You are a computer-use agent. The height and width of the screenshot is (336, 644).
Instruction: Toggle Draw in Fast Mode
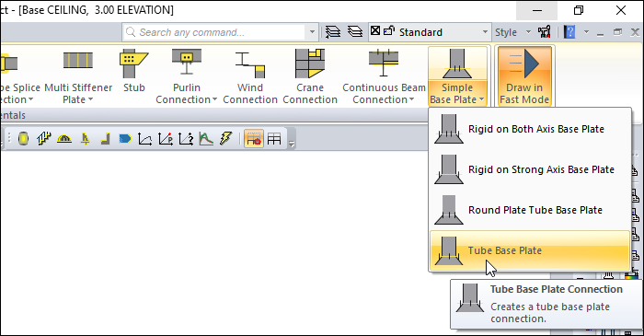tap(524, 76)
